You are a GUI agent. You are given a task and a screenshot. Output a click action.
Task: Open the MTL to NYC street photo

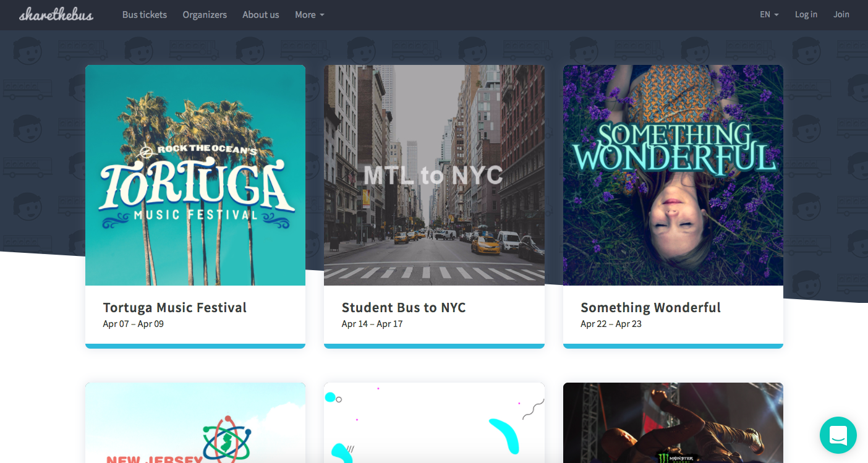434,175
